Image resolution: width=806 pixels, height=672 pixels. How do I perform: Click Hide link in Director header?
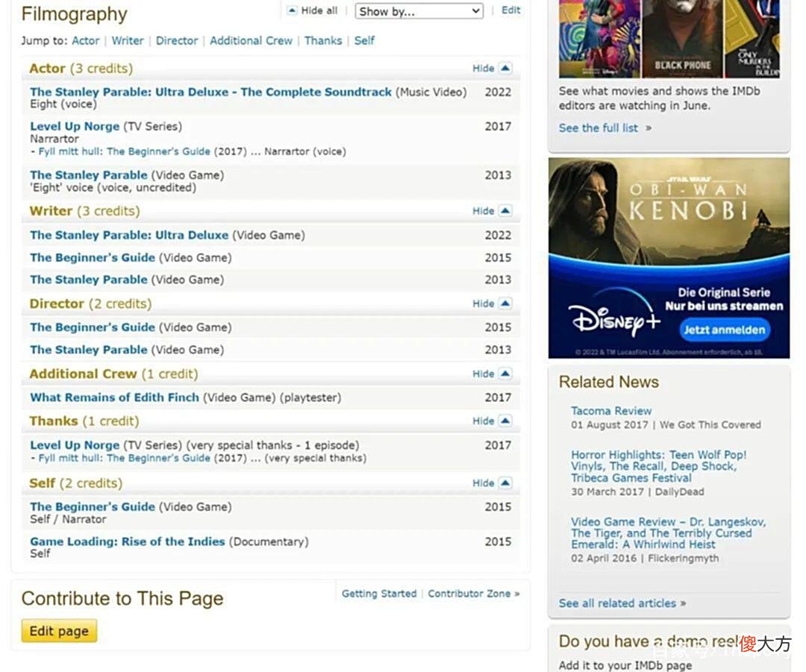click(x=483, y=304)
